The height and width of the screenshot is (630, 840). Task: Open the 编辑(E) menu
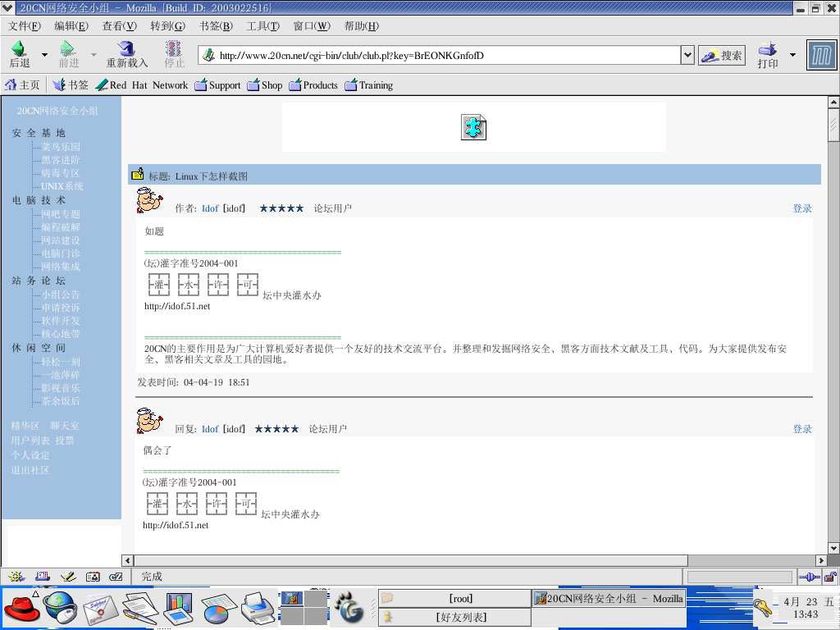pyautogui.click(x=71, y=25)
